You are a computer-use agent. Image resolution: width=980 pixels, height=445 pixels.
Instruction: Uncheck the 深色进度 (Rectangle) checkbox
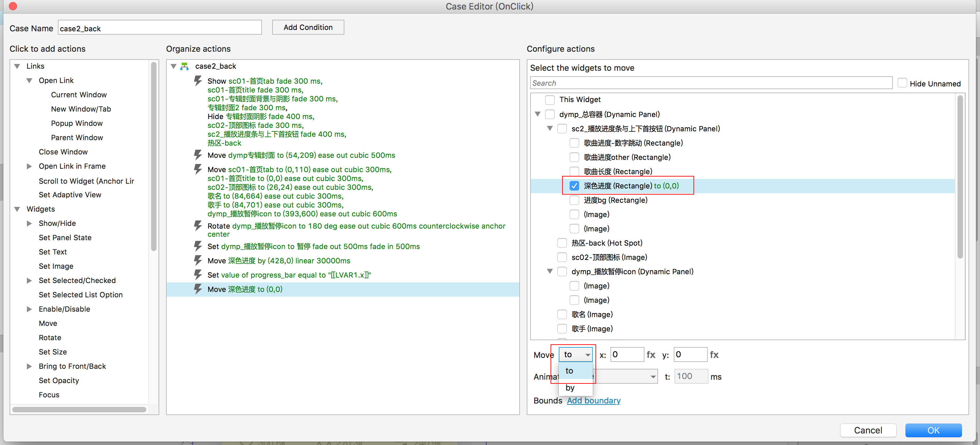[x=574, y=186]
